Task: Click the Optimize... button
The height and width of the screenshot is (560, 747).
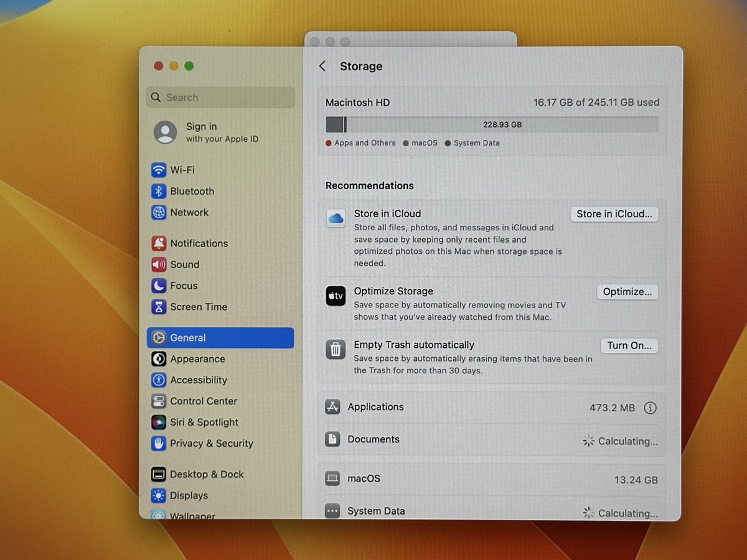Action: pyautogui.click(x=627, y=292)
